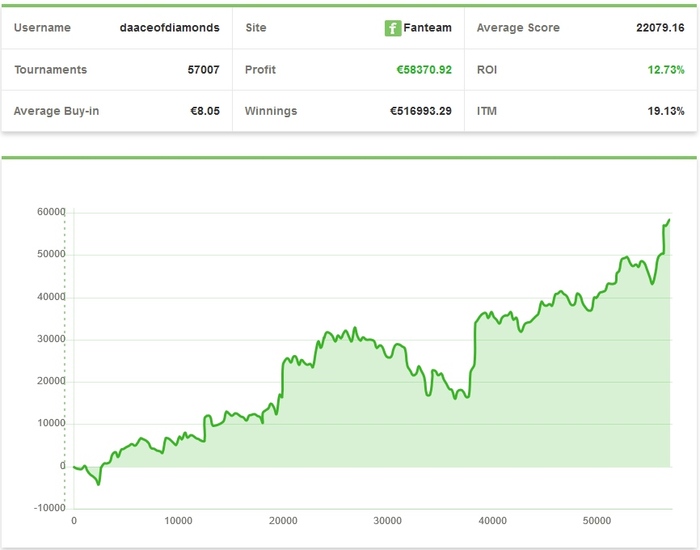
Task: Select the winnings value €516993.29
Action: (421, 111)
